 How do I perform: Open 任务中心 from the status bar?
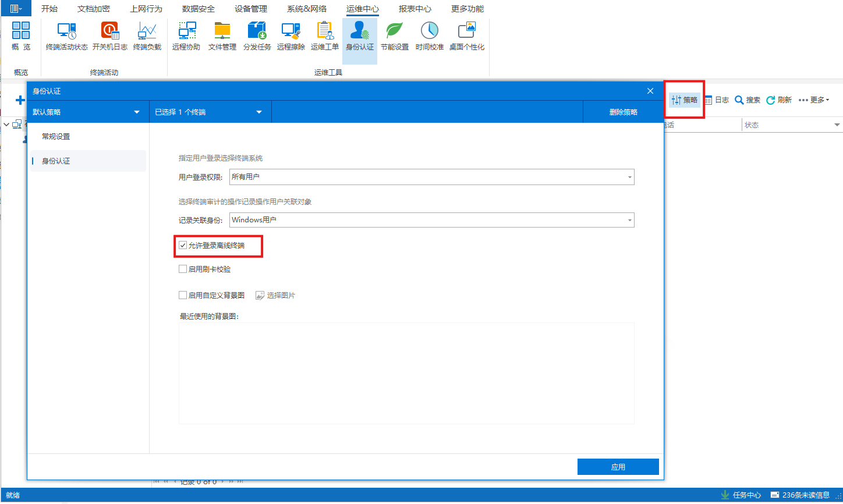(745, 494)
